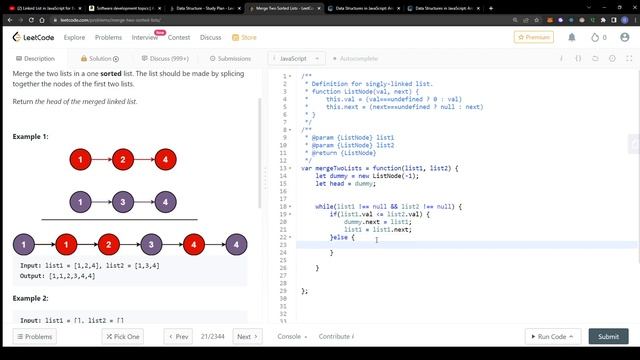The height and width of the screenshot is (360, 640).
Task: Open the Discuss (999+) tab
Action: coord(165,58)
